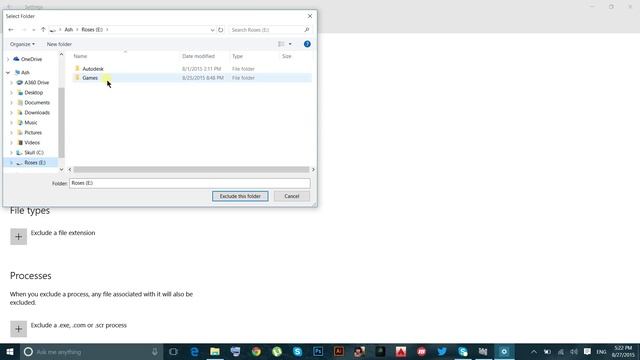The image size is (640, 360).
Task: Click Exclude this folder button
Action: 240,196
